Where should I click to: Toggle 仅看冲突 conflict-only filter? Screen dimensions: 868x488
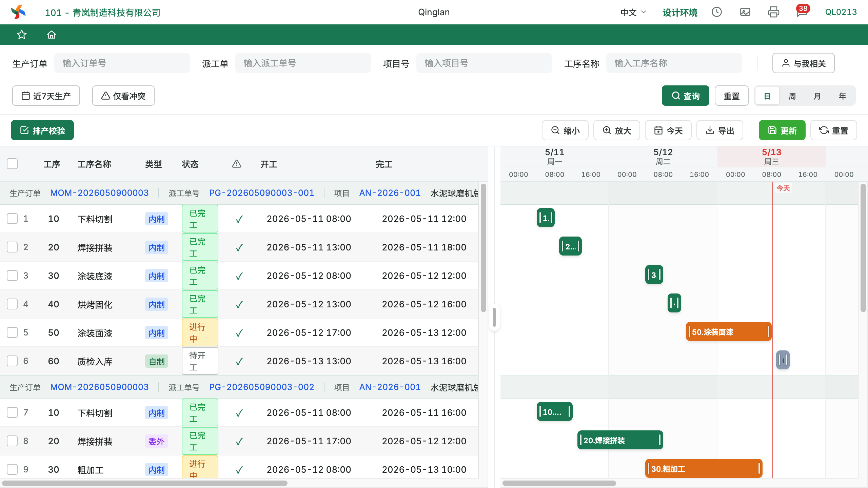123,96
